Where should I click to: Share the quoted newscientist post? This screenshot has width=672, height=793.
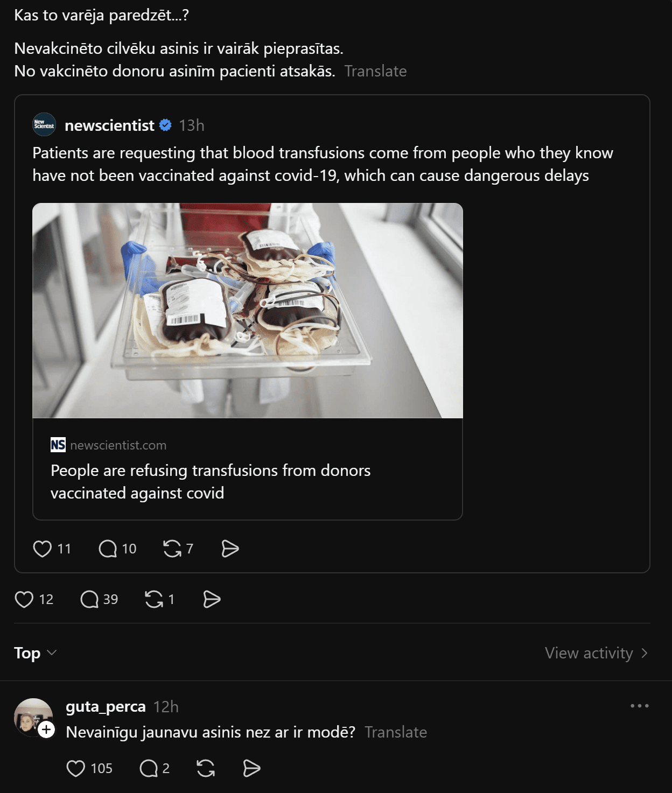tap(230, 549)
